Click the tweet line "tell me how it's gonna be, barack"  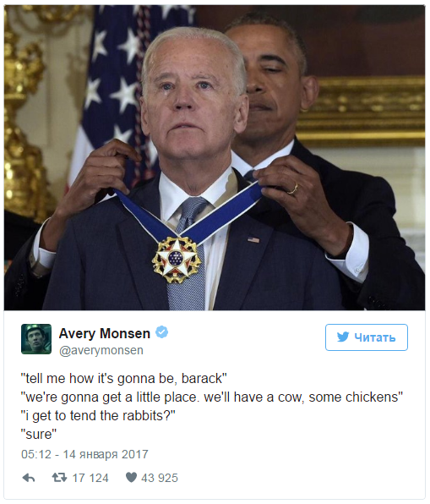point(124,378)
